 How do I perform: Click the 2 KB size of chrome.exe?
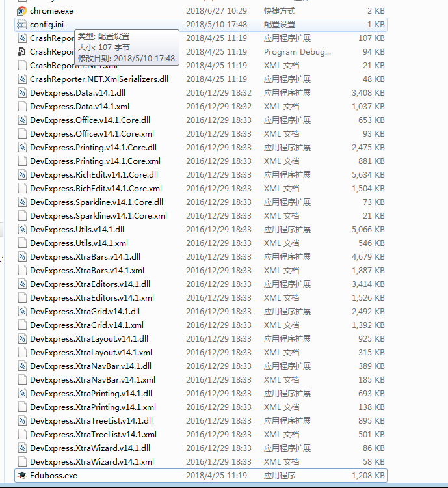coord(376,11)
